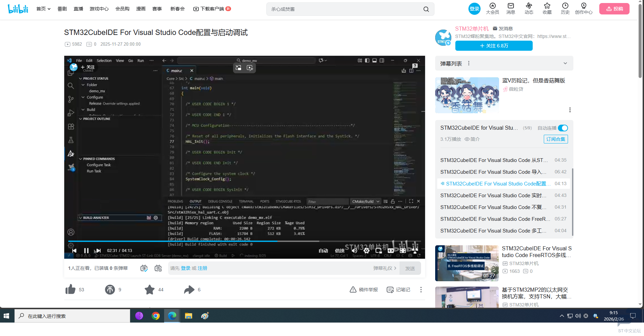Open danmaku settings next to danmaku toggle
The width and height of the screenshot is (644, 336).
(x=158, y=268)
